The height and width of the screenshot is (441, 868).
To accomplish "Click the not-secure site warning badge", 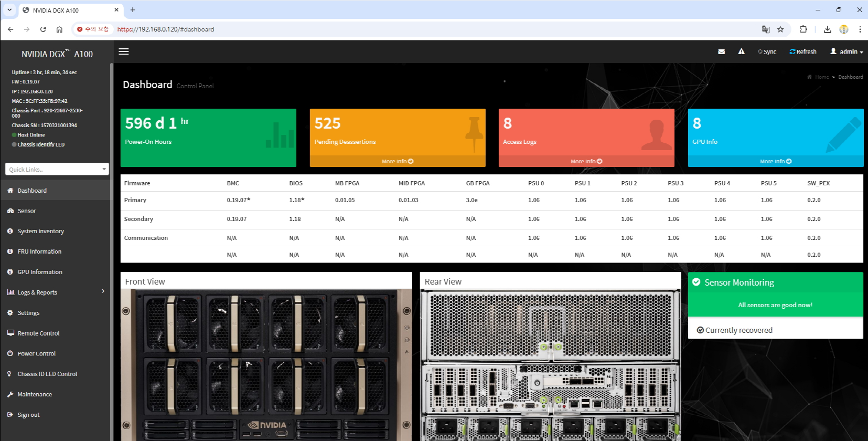I will click(x=93, y=29).
